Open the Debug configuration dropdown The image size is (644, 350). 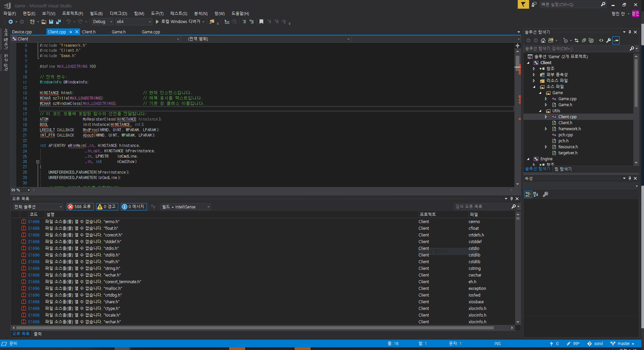point(103,22)
